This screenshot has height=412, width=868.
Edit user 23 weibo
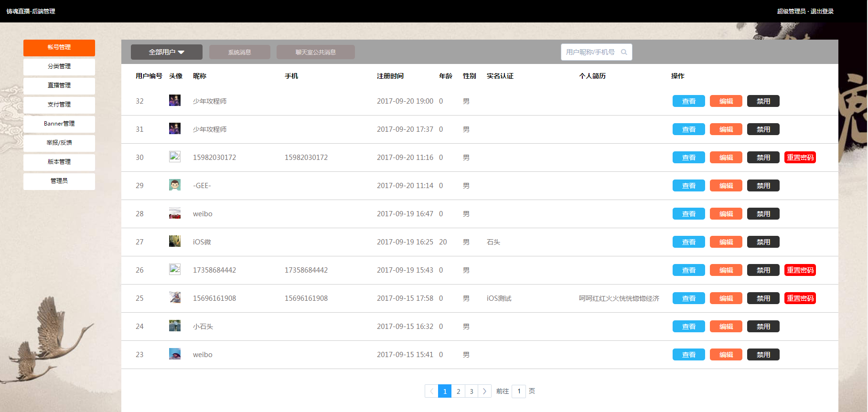coord(726,355)
